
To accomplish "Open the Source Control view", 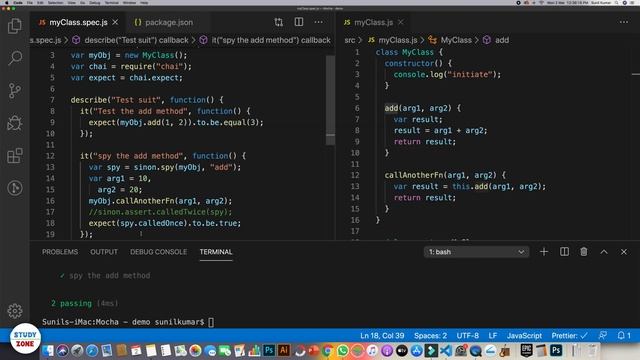I will coord(15,90).
